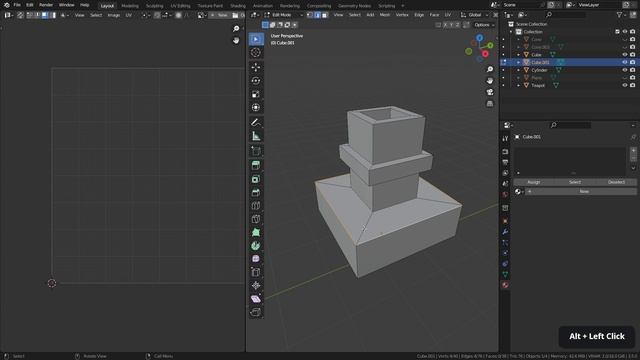Toggle camera view in 3D viewport

(490, 92)
